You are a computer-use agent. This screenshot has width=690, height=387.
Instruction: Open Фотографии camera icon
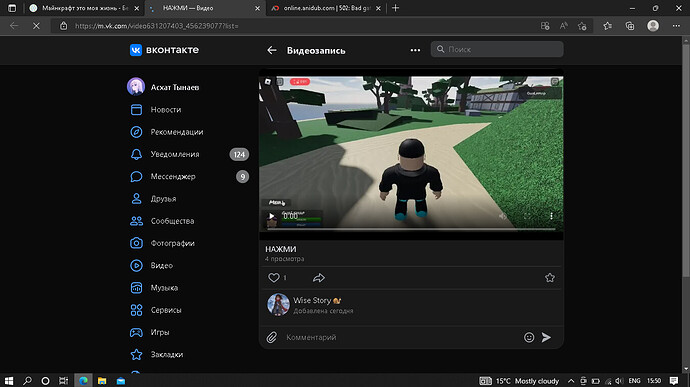[x=136, y=243]
